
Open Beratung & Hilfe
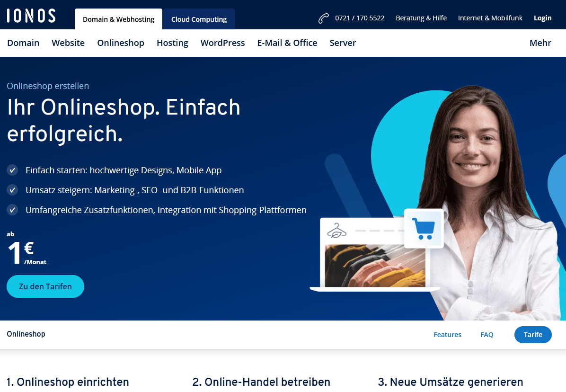421,18
